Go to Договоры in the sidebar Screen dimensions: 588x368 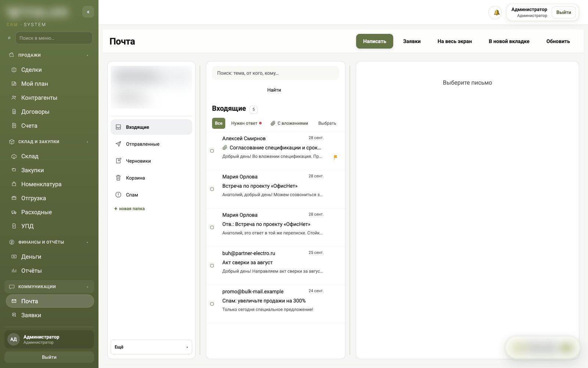coord(50,112)
